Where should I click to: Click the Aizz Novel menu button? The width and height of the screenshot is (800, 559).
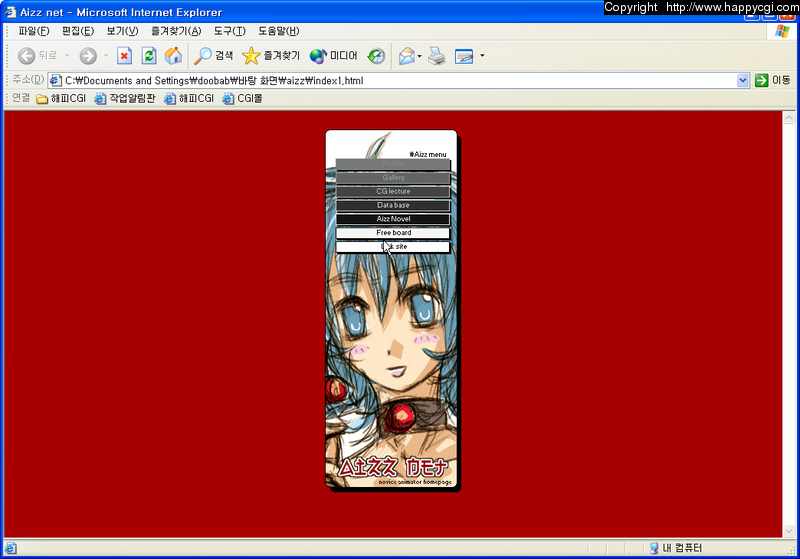click(x=393, y=219)
